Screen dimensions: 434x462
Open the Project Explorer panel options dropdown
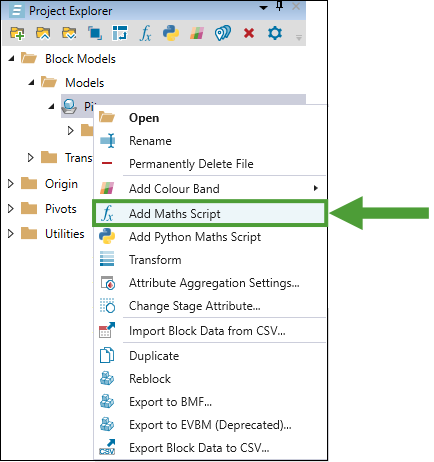[x=263, y=7]
